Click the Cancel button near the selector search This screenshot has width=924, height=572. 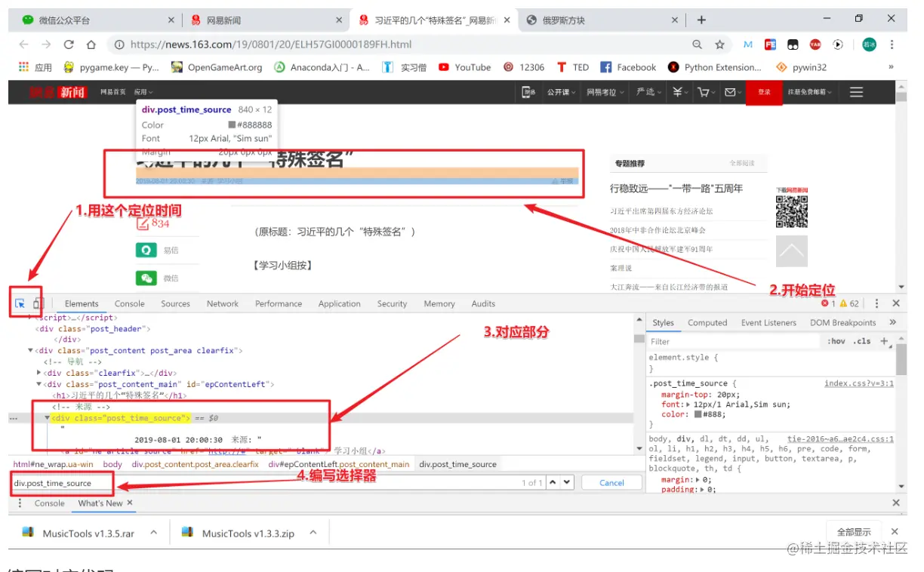click(x=611, y=482)
